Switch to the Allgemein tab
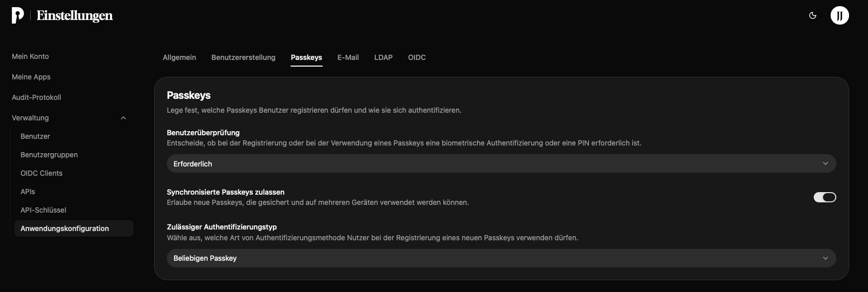Image resolution: width=868 pixels, height=292 pixels. (179, 57)
